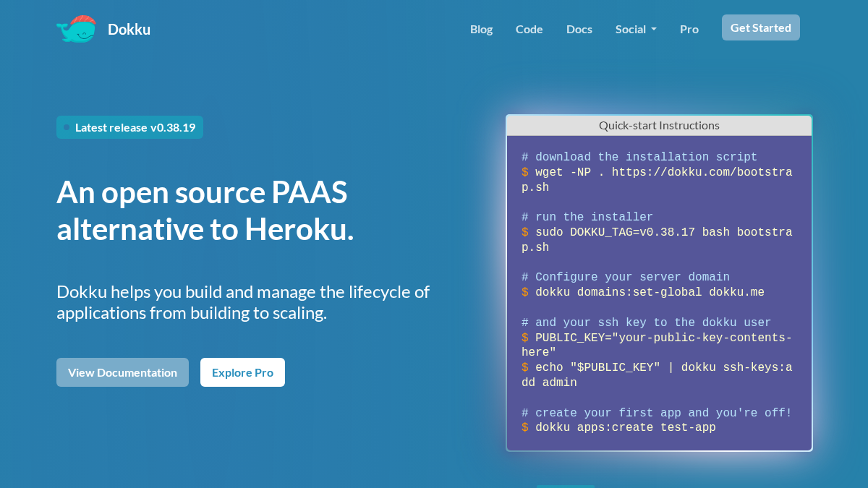
Task: Click the '# download the installation script' comment
Action: tap(639, 157)
